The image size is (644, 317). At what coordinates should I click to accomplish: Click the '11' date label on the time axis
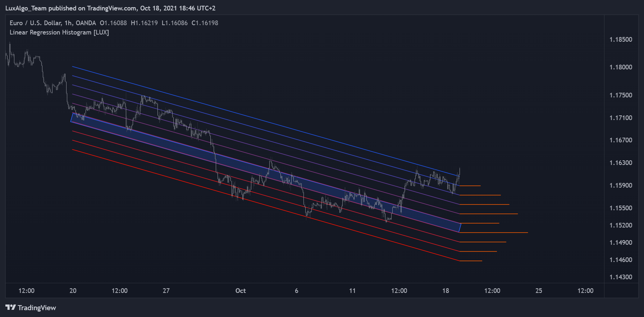(x=352, y=291)
